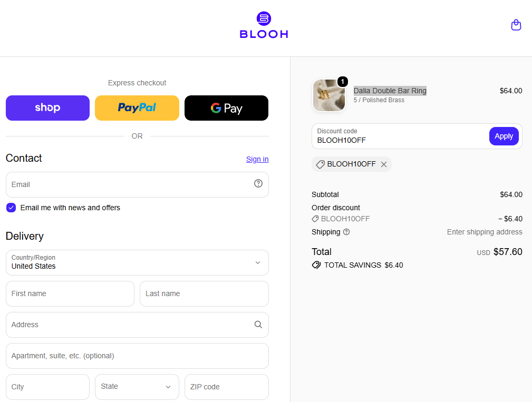The image size is (532, 402).
Task: Click into the First name field
Action: [x=70, y=293]
